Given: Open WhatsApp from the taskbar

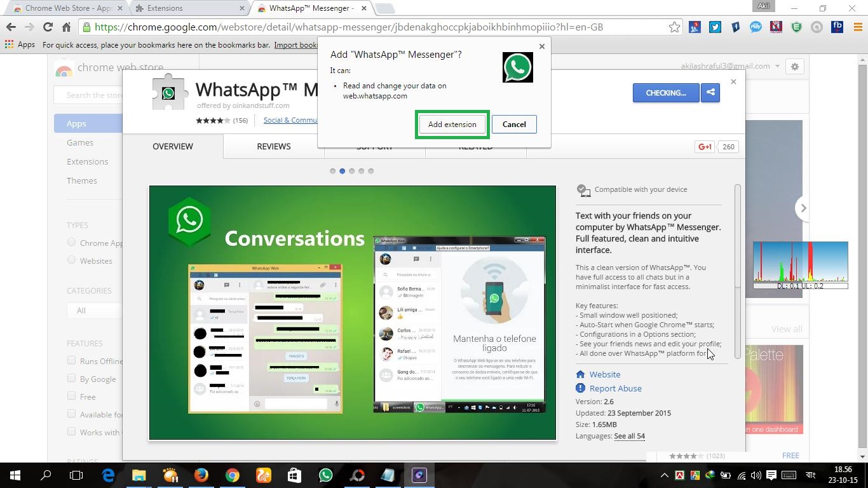Looking at the screenshot, I should point(325,475).
